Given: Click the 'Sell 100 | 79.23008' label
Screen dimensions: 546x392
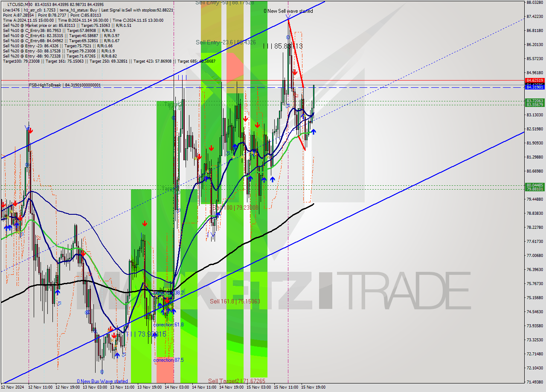Looking at the screenshot, I should [x=235, y=208].
